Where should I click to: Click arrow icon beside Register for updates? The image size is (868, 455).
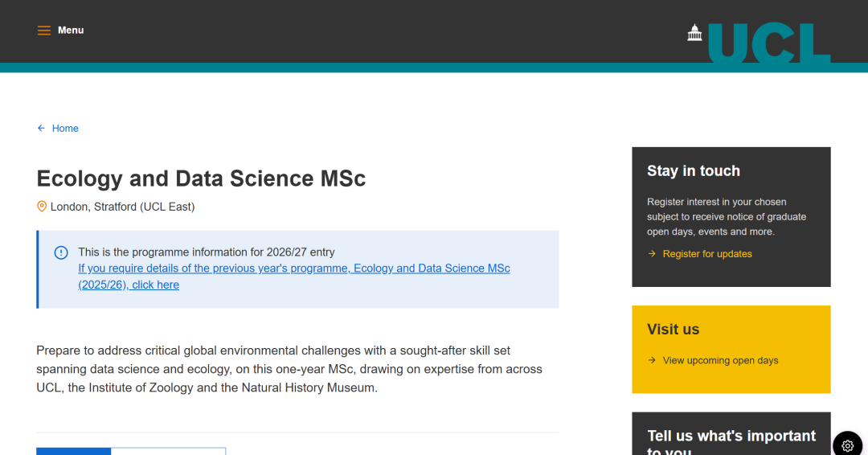pyautogui.click(x=652, y=254)
